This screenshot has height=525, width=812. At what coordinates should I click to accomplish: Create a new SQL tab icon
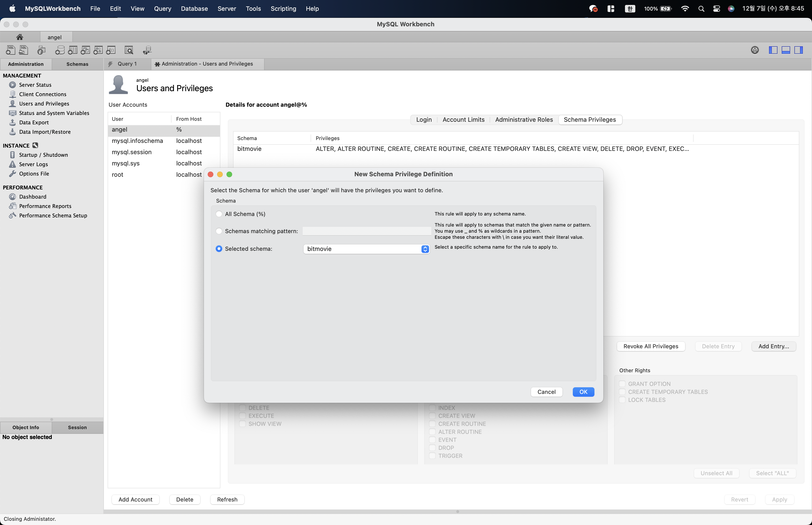coord(11,50)
